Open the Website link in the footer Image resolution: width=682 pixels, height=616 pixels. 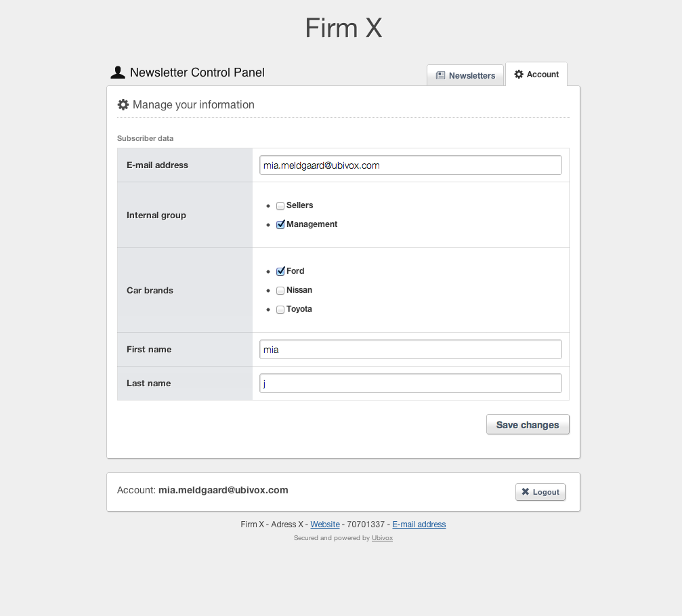[x=325, y=524]
